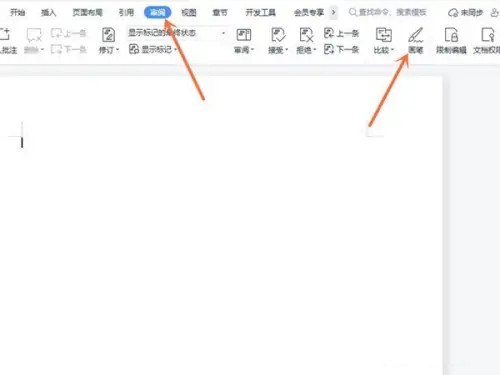Image resolution: width=500 pixels, height=375 pixels.
Task: Reject the change with 拒绝 icon
Action: point(306,35)
